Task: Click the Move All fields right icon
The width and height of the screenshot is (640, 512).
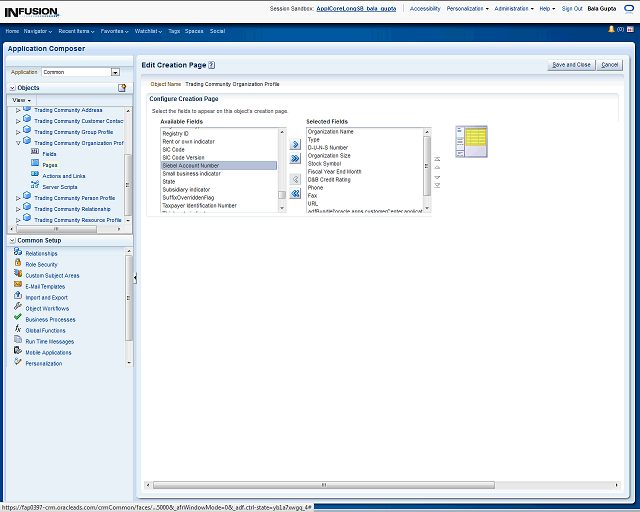Action: [x=295, y=159]
